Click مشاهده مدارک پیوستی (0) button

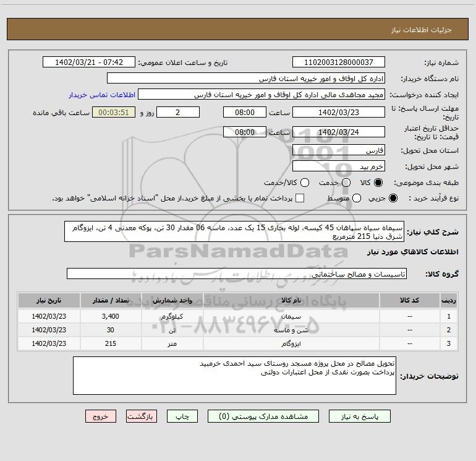pyautogui.click(x=263, y=416)
